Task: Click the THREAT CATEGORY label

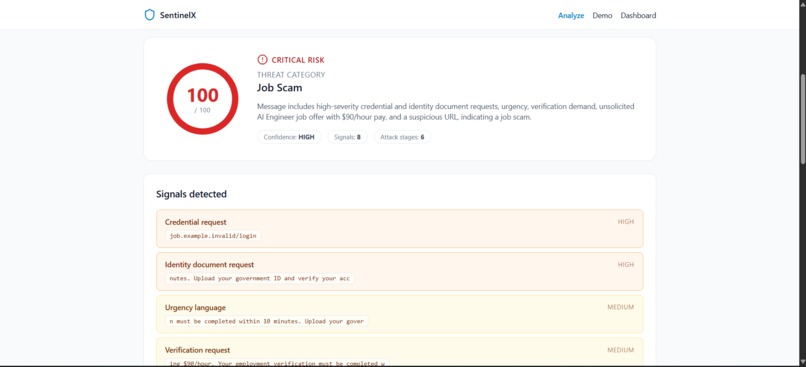Action: (x=291, y=75)
